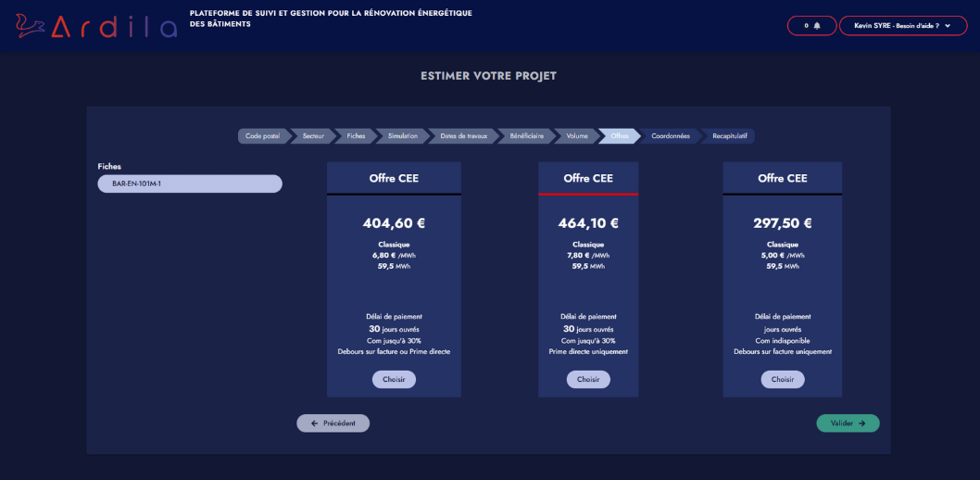Viewport: 980px width, 480px height.
Task: Go to the Coordonnées step
Action: point(670,136)
